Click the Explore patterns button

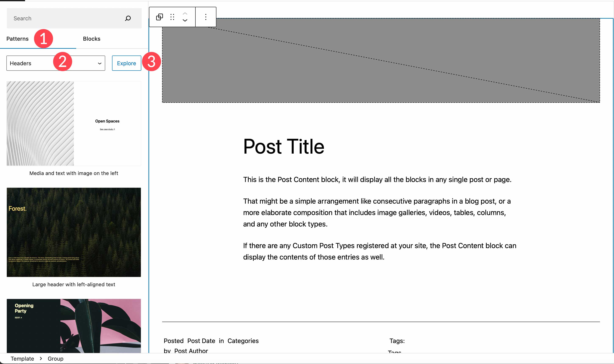tap(126, 63)
